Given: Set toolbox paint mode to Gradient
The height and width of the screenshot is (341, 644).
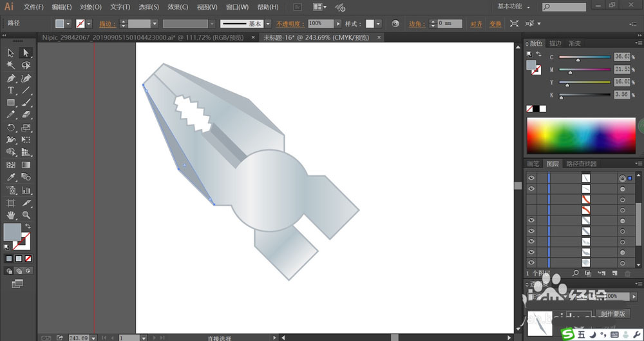Looking at the screenshot, I should point(19,258).
